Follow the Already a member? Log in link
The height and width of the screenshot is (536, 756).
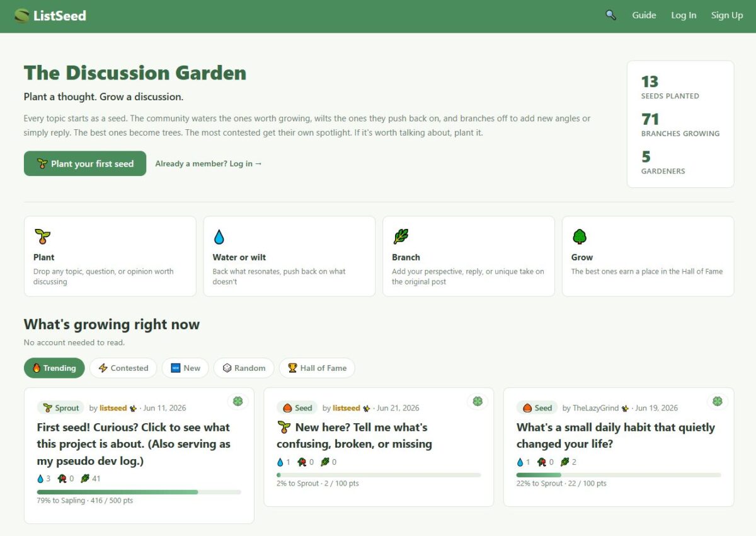[x=209, y=163]
